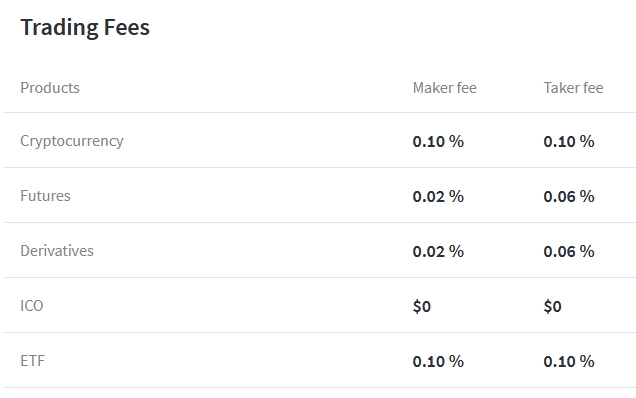Image resolution: width=636 pixels, height=398 pixels.
Task: Click the Futures product label
Action: tap(45, 196)
